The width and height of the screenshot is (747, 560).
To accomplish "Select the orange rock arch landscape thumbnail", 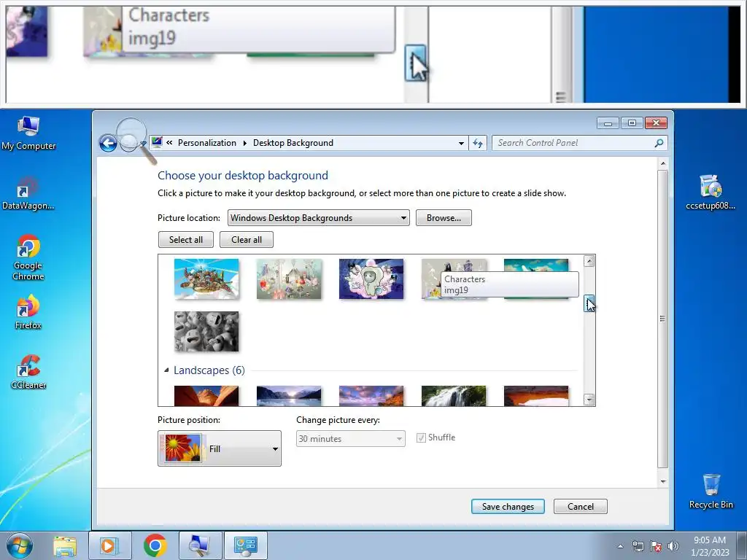I will 536,396.
